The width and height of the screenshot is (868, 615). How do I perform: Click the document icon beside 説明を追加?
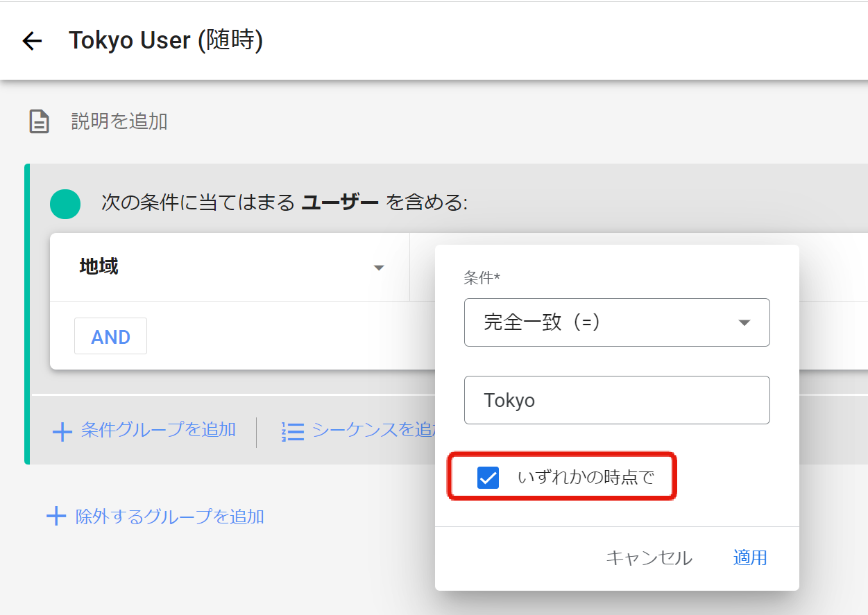tap(39, 122)
